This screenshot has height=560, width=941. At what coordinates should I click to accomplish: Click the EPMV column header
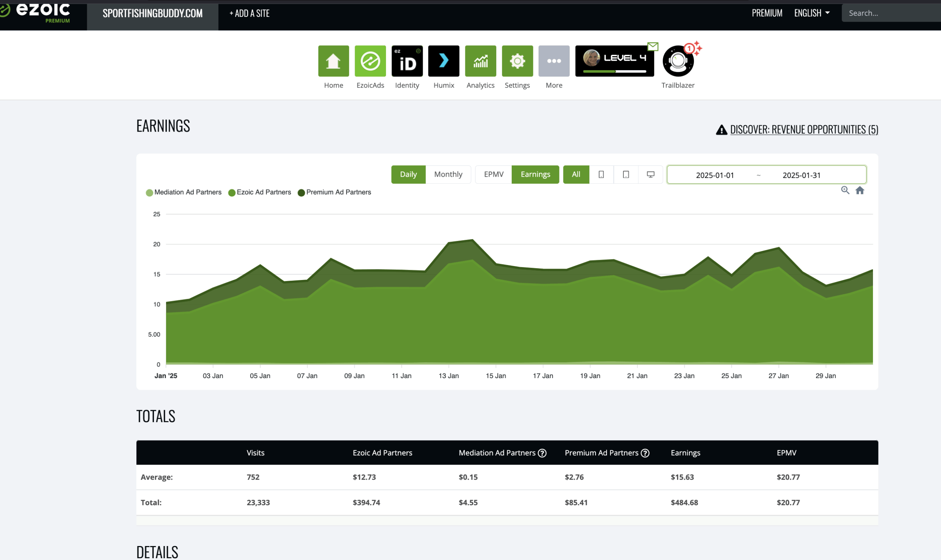tap(787, 453)
